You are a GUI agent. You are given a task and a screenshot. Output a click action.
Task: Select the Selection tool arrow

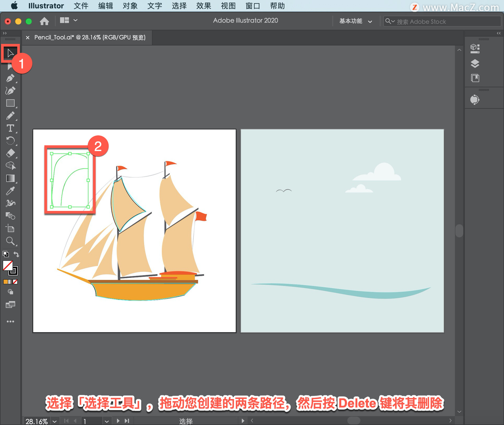(x=10, y=53)
